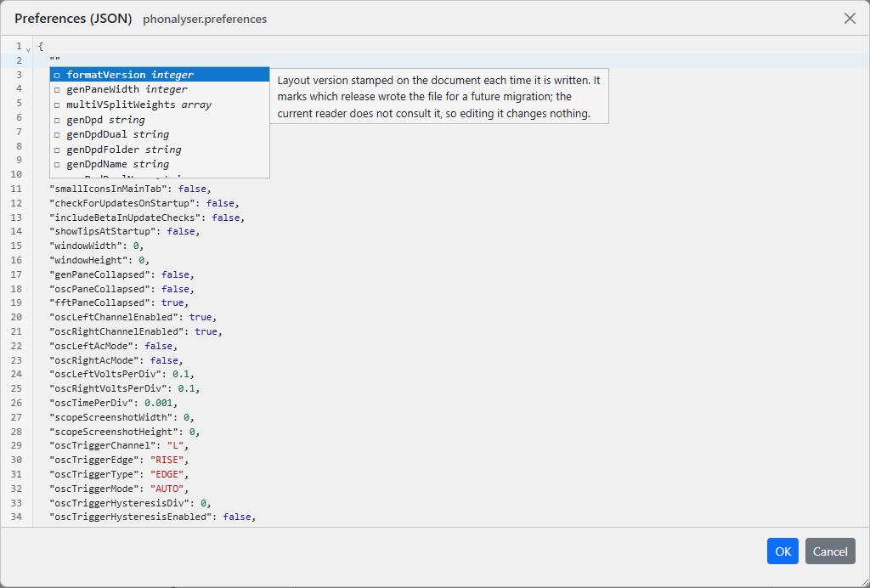This screenshot has height=588, width=870.
Task: Click line number 20 in gutter
Action: tap(16, 317)
